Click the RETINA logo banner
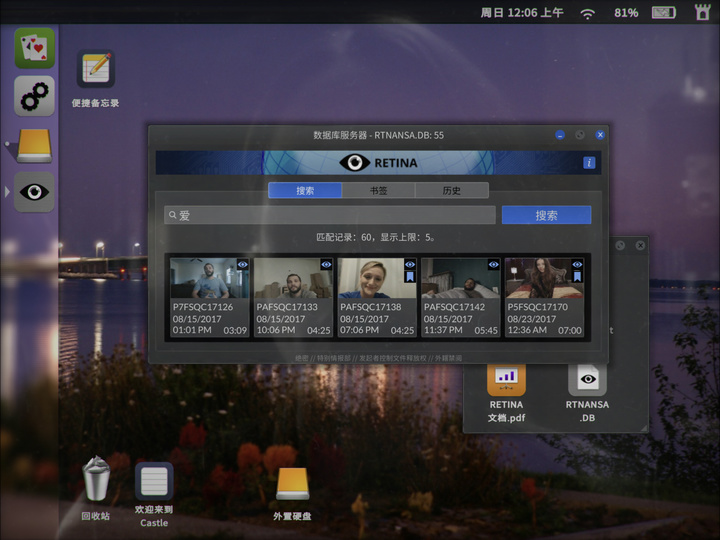This screenshot has height=540, width=720. [x=378, y=163]
